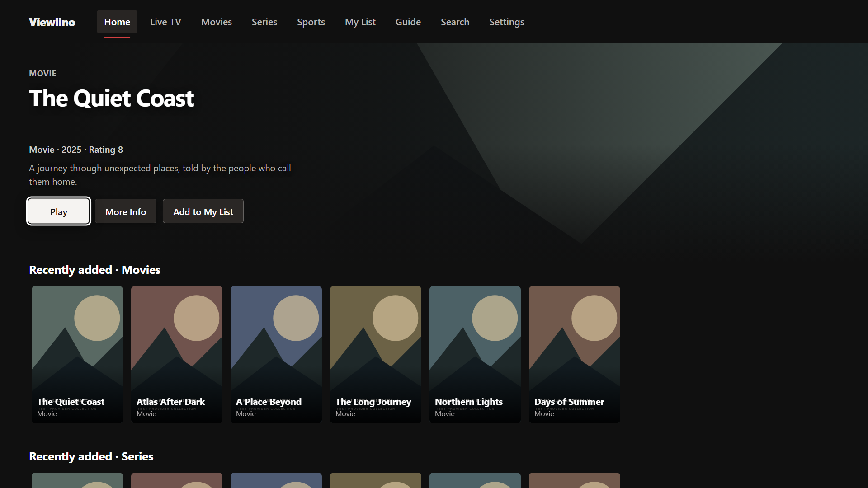
Task: Open the TV Guide
Action: (408, 22)
